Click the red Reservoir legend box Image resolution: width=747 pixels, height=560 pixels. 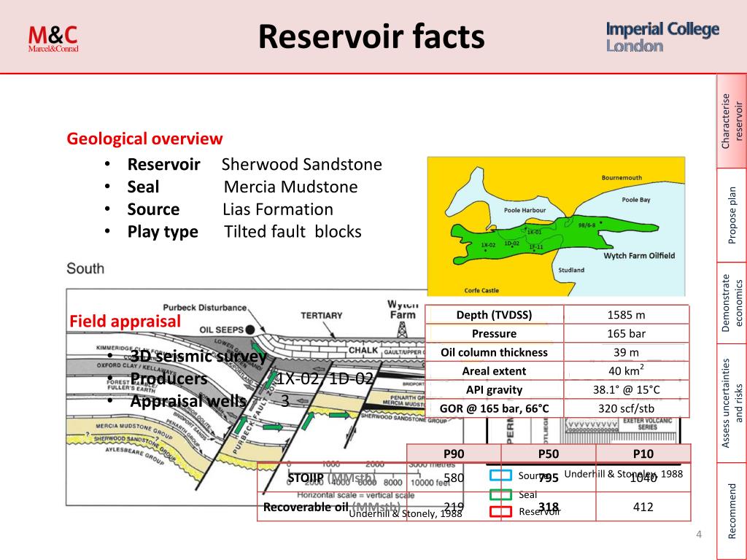pyautogui.click(x=500, y=511)
